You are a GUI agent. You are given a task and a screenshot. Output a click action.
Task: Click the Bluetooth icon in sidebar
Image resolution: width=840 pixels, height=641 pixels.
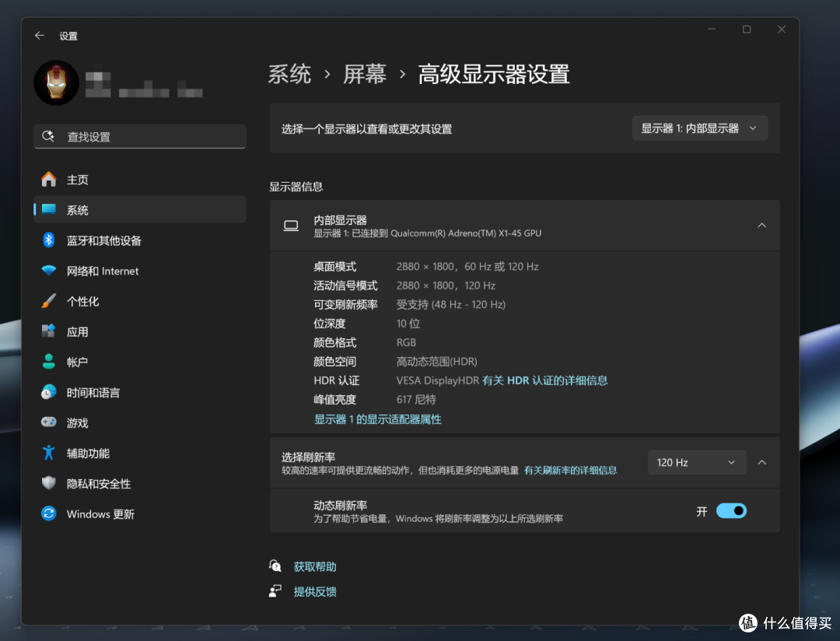coord(49,240)
